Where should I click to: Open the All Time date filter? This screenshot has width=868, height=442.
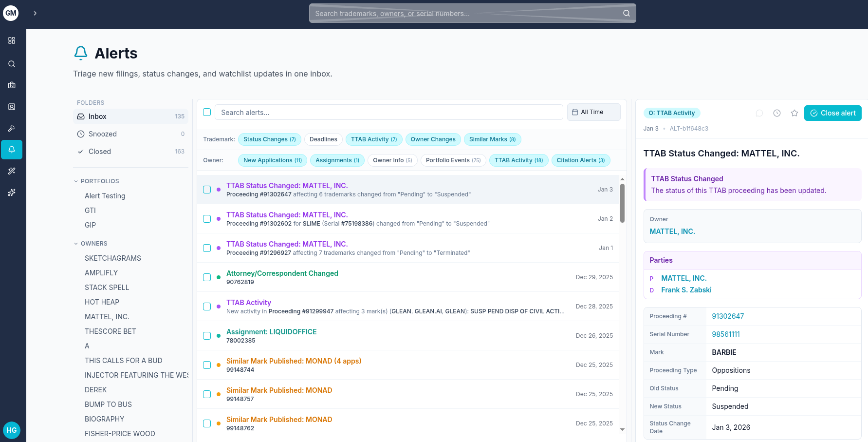pyautogui.click(x=594, y=112)
